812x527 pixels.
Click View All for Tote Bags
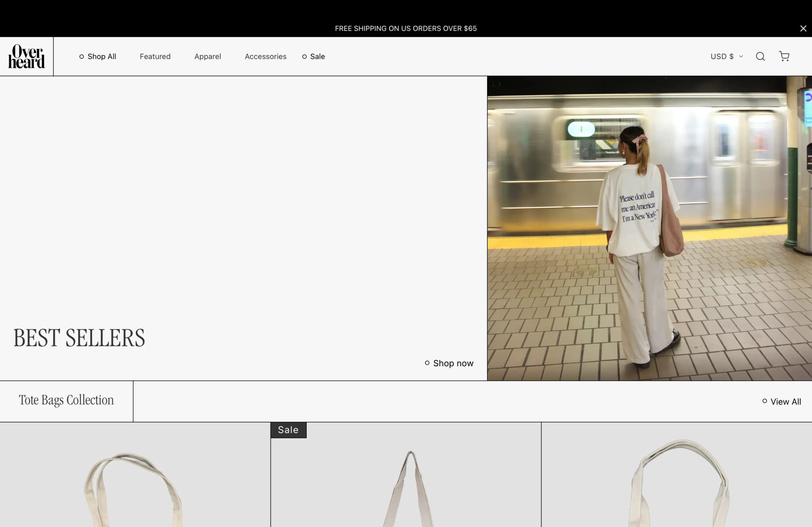coord(782,401)
